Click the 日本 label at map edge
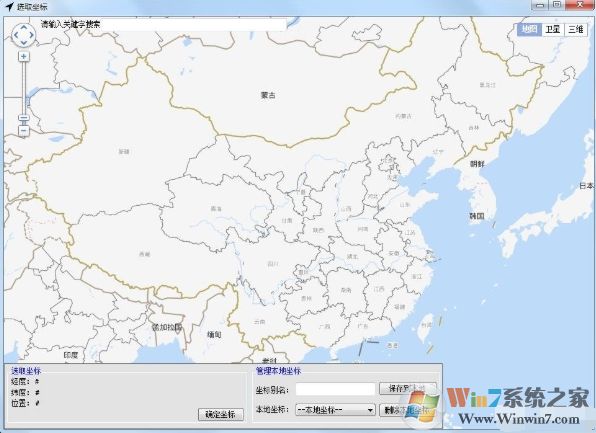The image size is (596, 433). (x=586, y=186)
